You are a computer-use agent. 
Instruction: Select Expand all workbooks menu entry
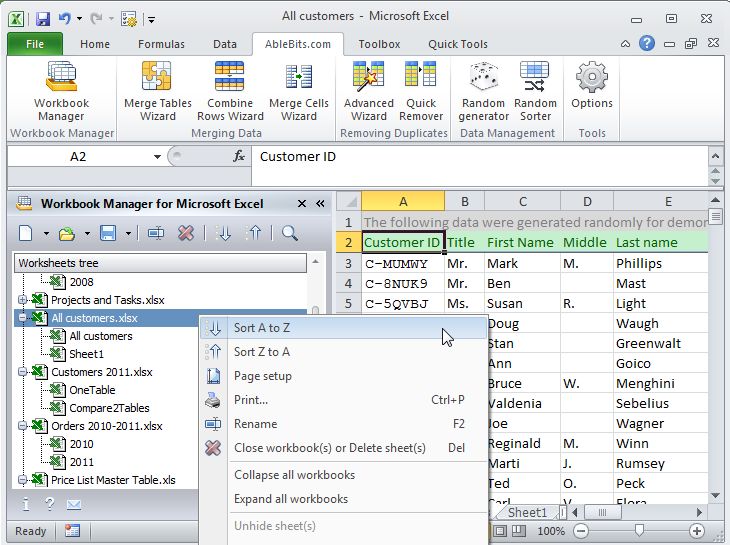point(344,499)
